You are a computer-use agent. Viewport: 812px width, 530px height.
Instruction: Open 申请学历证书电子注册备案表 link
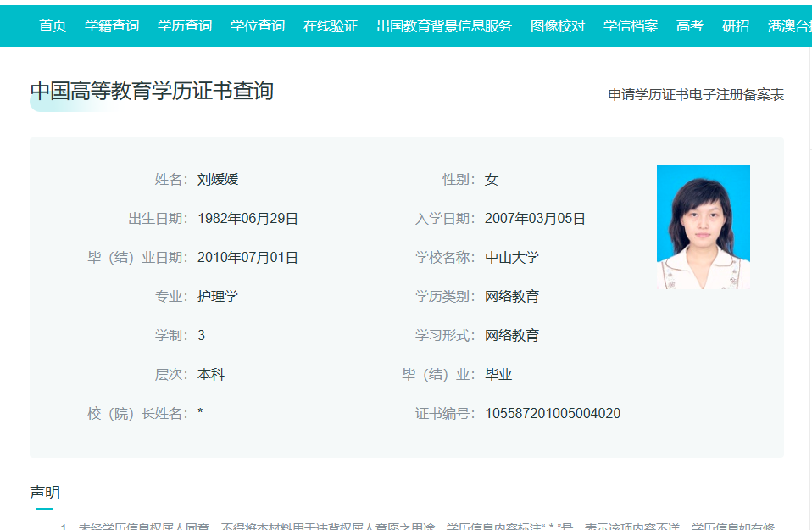pos(696,95)
